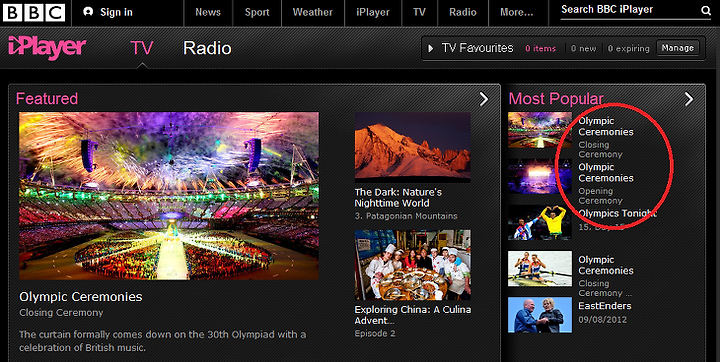Click the 30th Olympiad description text
Screen dimensions: 720x362
(x=163, y=341)
